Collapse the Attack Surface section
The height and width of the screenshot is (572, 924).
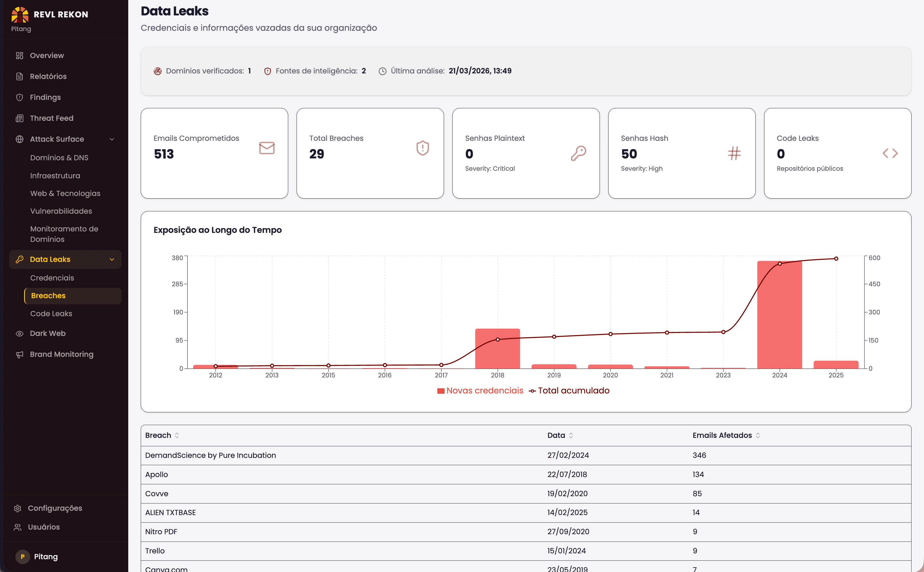[112, 139]
